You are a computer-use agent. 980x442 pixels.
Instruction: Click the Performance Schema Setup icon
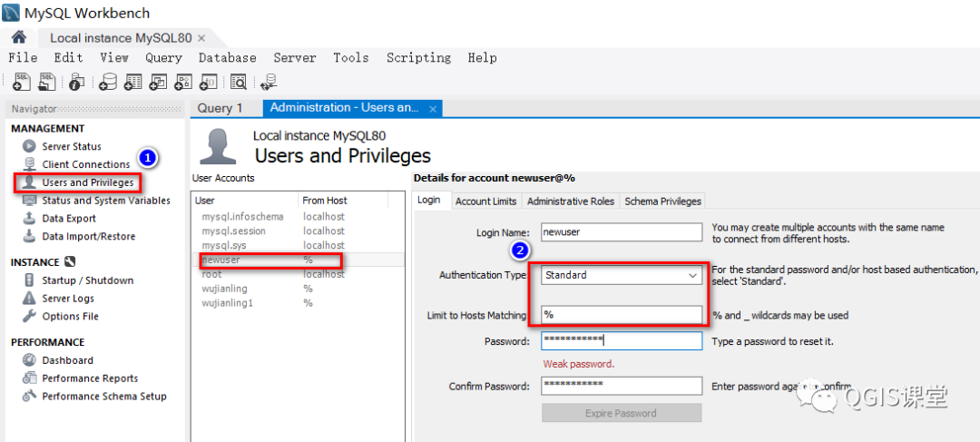tap(29, 397)
